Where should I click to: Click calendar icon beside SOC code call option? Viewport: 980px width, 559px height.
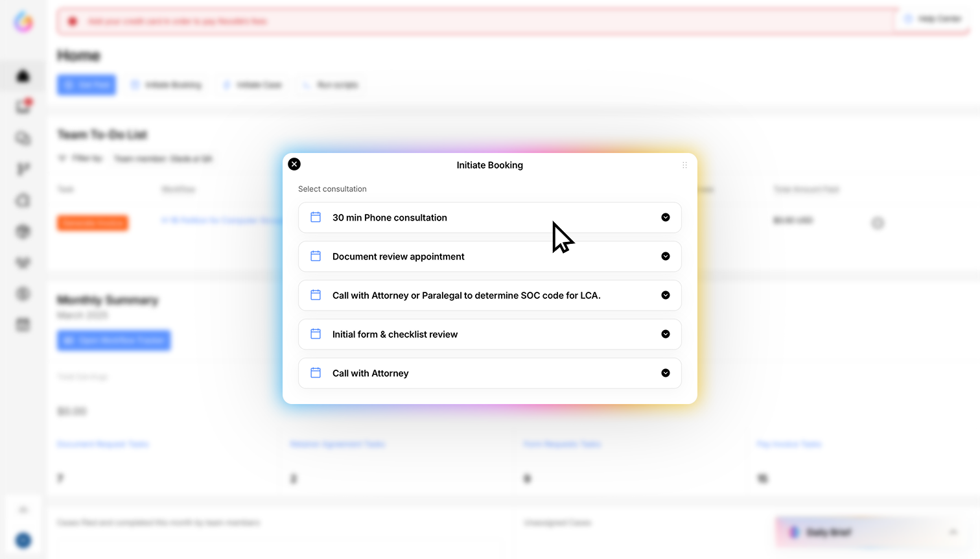pyautogui.click(x=316, y=295)
